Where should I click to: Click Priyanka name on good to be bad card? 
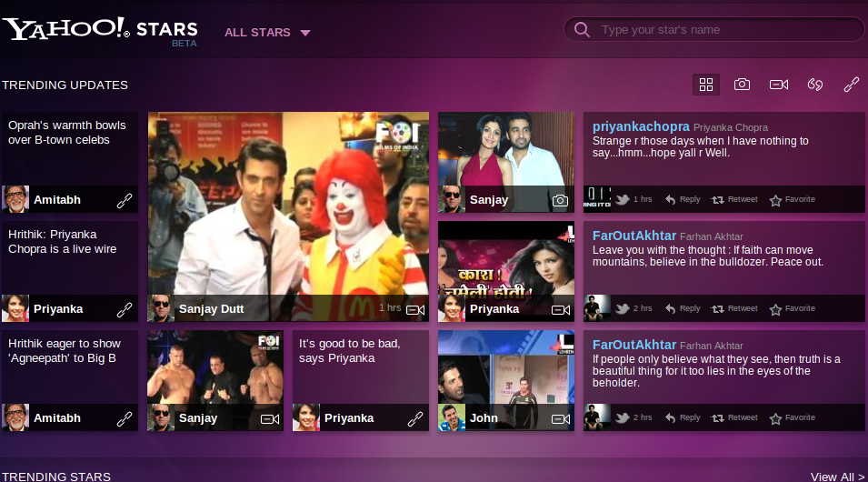(349, 418)
